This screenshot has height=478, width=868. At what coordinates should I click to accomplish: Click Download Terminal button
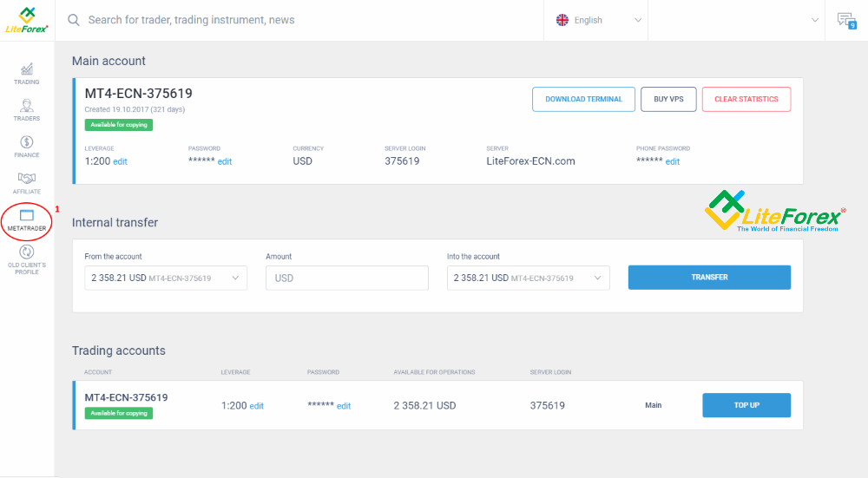click(583, 99)
